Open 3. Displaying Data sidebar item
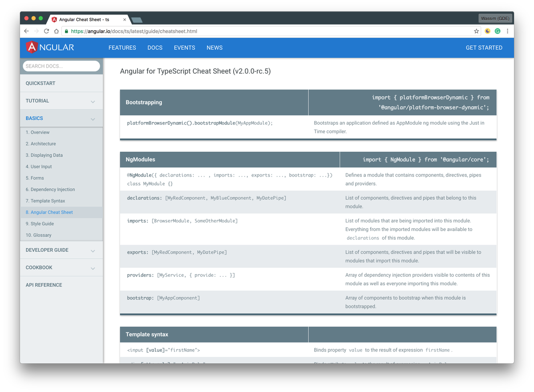The width and height of the screenshot is (534, 392). [x=61, y=155]
